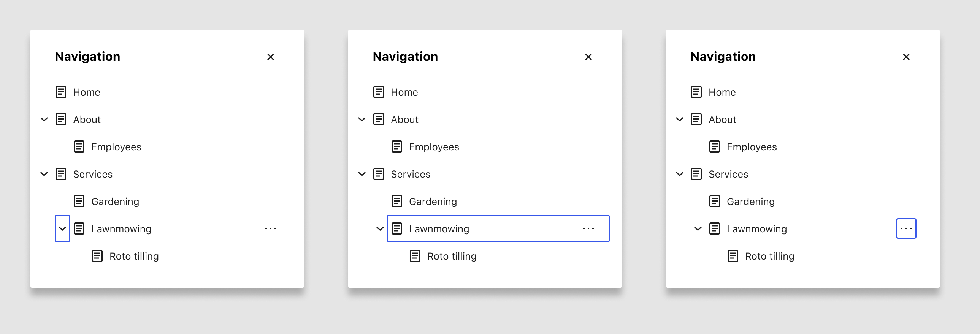Viewport: 980px width, 334px height.
Task: Click page icon beside Roto tilling, middle panel
Action: [x=415, y=256]
